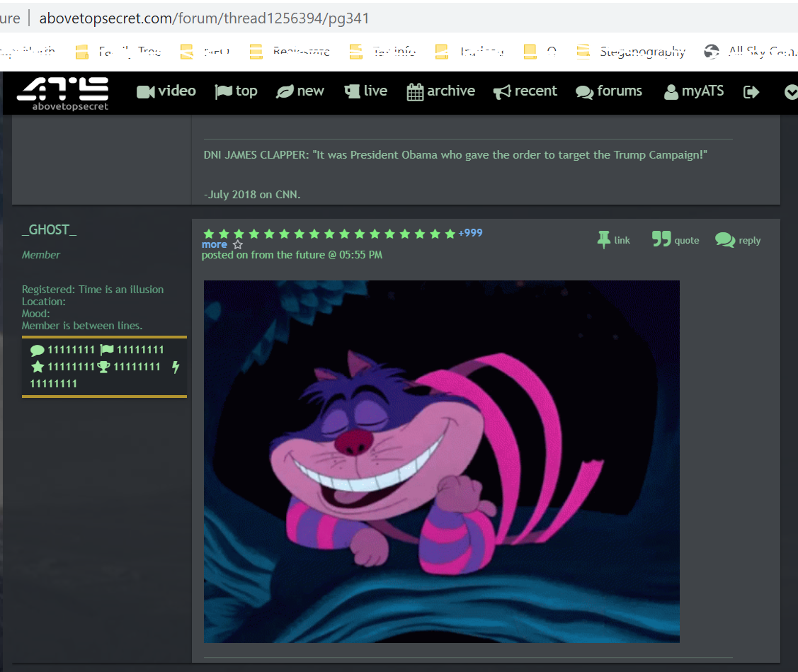Open the recent posts page

tap(525, 91)
